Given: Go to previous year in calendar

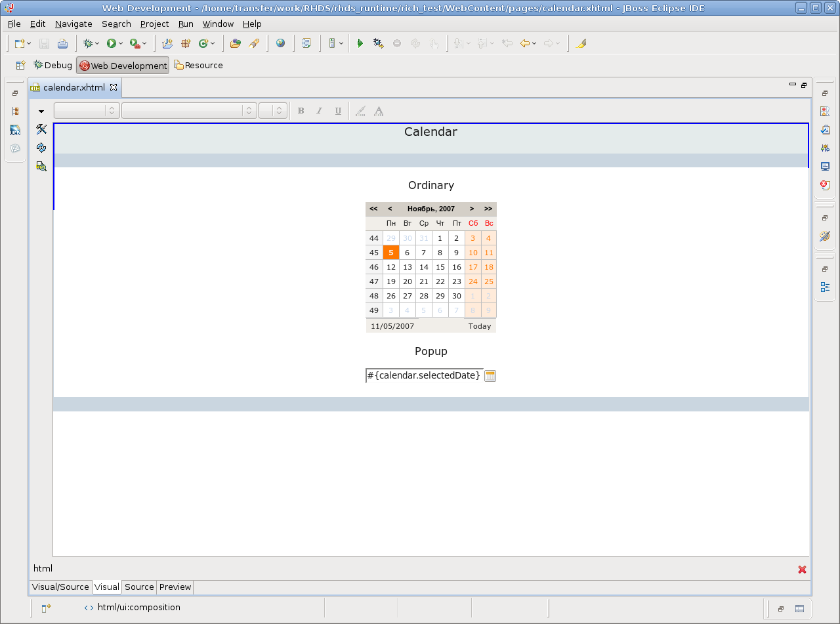Looking at the screenshot, I should pyautogui.click(x=373, y=209).
